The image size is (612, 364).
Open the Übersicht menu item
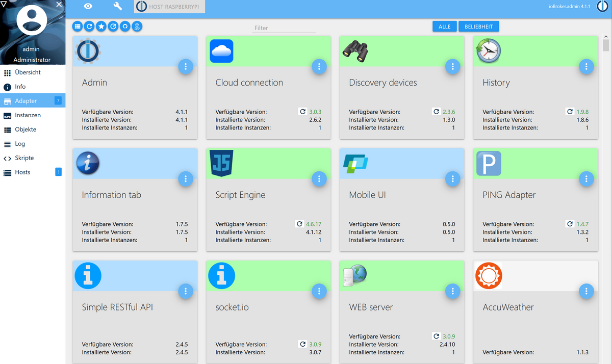pos(33,72)
